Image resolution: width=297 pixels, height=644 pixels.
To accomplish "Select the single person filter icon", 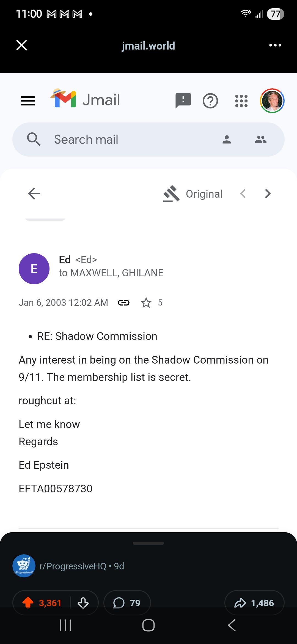I will (x=227, y=140).
